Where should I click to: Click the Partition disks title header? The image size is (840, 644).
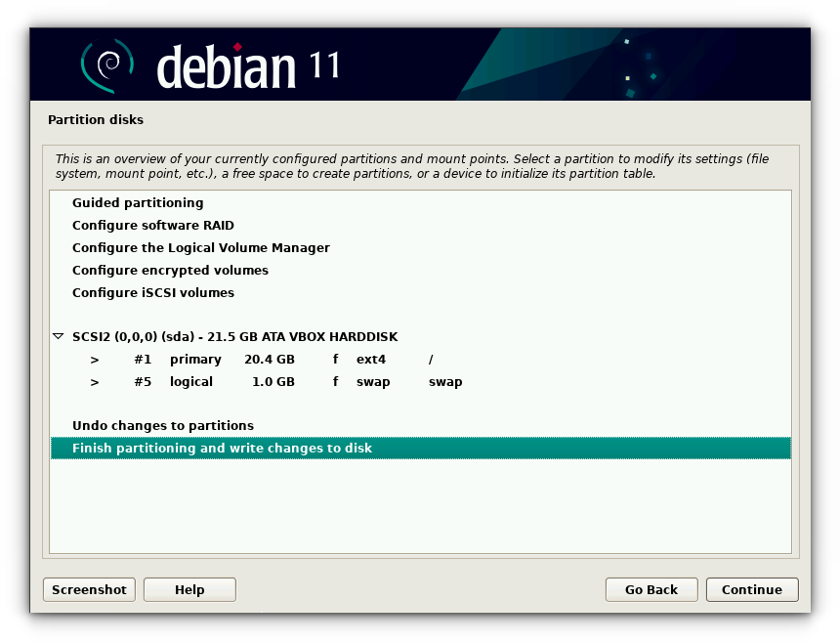pos(96,119)
